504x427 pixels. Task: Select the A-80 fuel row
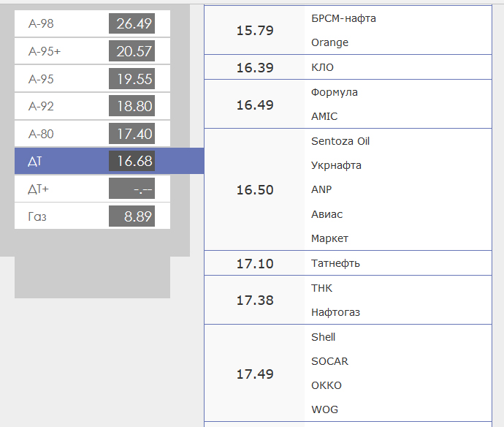pyautogui.click(x=92, y=135)
